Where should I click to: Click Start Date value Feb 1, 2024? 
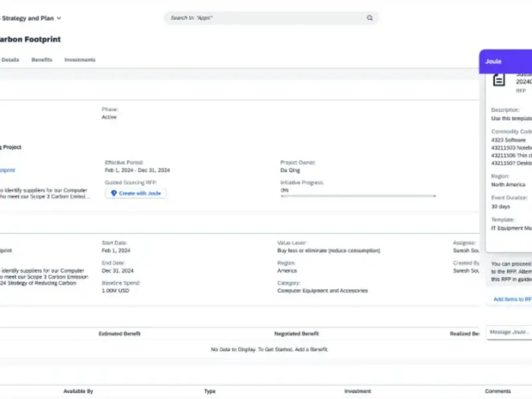(x=116, y=251)
